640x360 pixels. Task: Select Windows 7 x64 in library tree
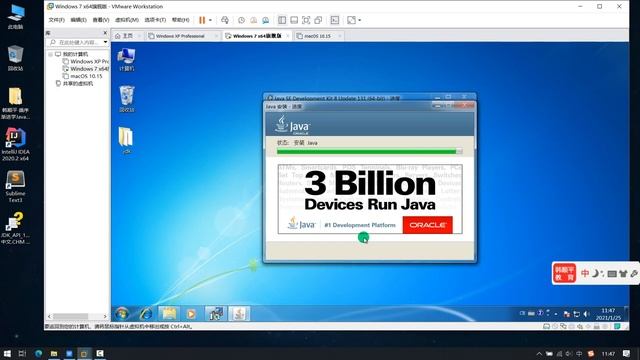(x=86, y=69)
